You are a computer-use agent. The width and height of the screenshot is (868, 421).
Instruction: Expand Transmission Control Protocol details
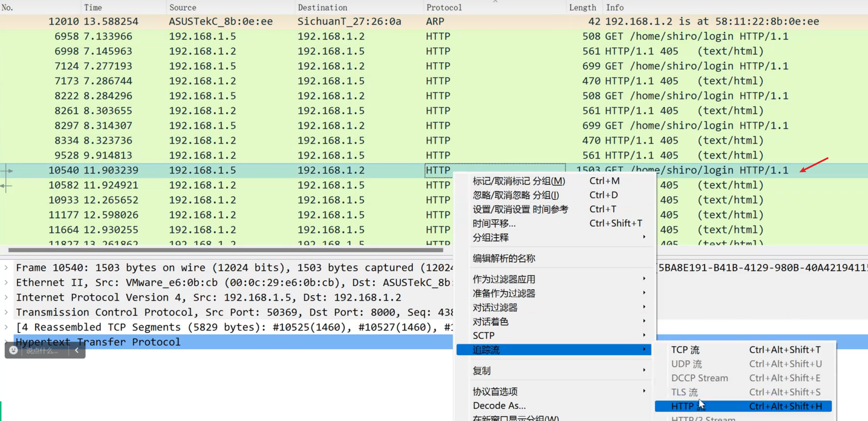coord(6,313)
